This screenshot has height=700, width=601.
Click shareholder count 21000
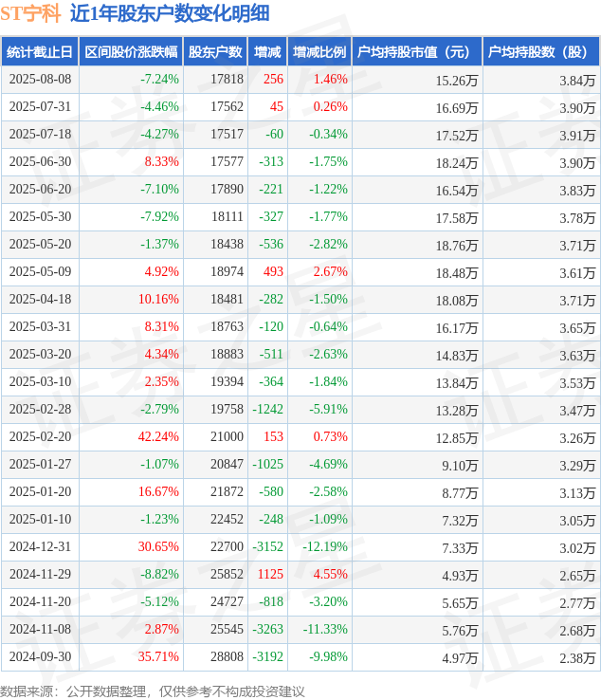pos(228,436)
